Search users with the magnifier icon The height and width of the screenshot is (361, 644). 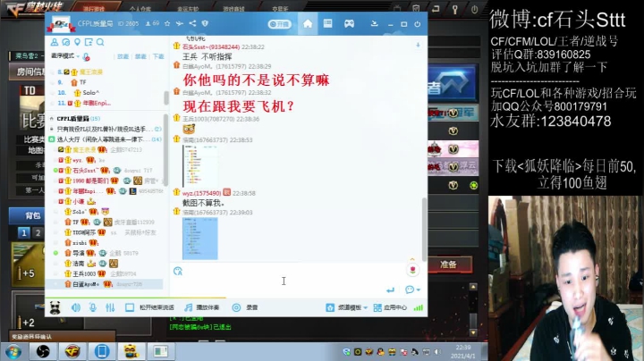click(x=100, y=42)
